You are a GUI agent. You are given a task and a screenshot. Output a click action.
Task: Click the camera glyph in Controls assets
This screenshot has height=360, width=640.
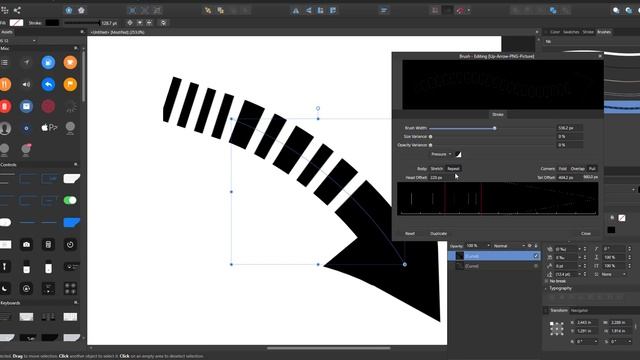click(27, 244)
